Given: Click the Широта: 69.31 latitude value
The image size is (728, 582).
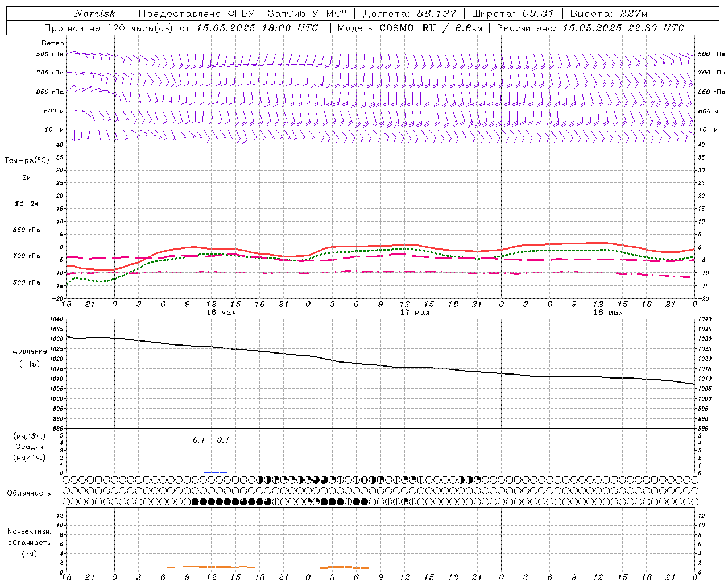Looking at the screenshot, I should tap(512, 14).
